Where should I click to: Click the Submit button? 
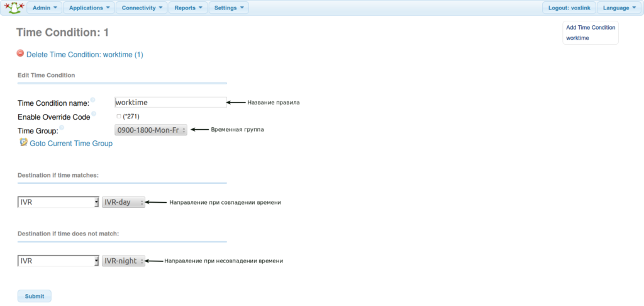tap(35, 296)
